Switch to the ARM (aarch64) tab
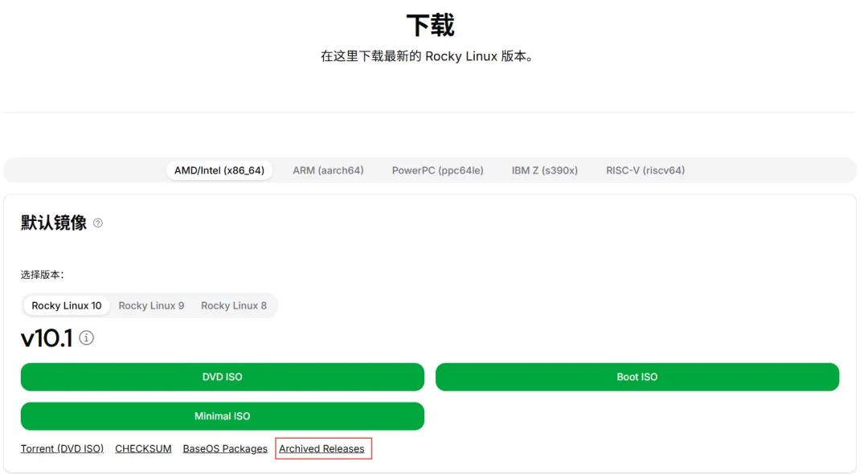The height and width of the screenshot is (474, 868). (328, 170)
